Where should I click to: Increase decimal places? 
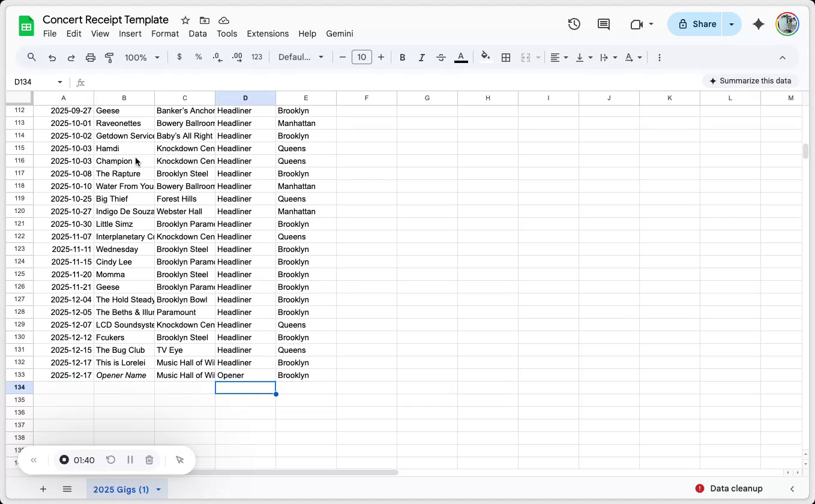click(237, 57)
